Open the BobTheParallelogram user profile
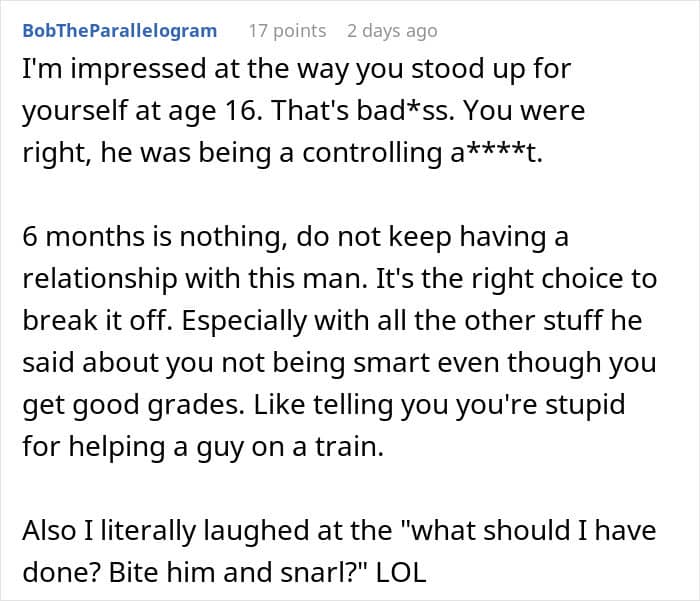Image resolution: width=700 pixels, height=601 pixels. pos(120,31)
